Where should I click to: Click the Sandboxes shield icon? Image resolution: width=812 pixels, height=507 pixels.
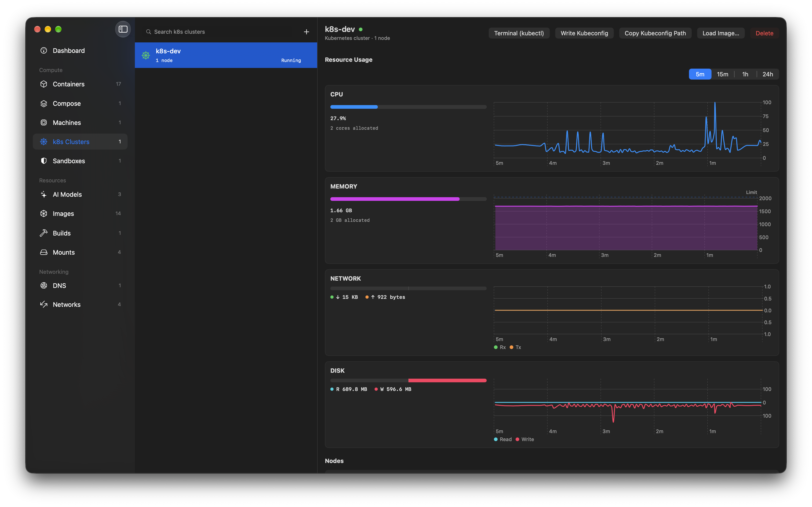click(44, 161)
